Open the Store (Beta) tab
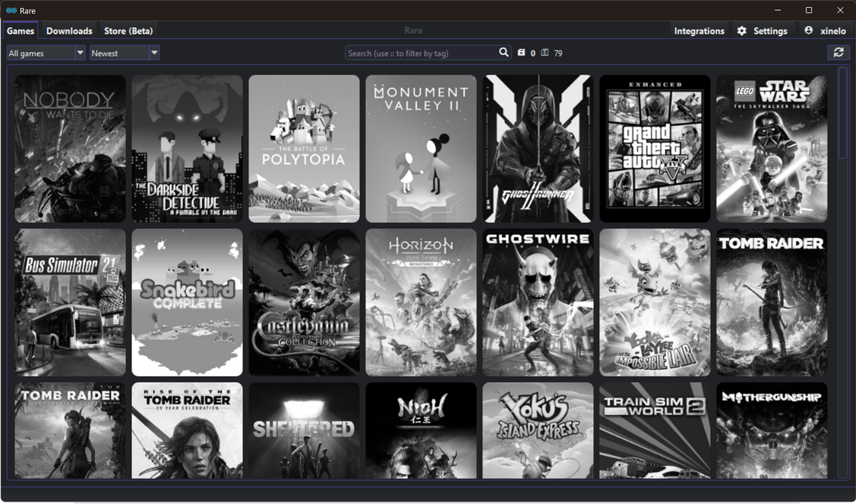The image size is (856, 504). click(x=129, y=31)
